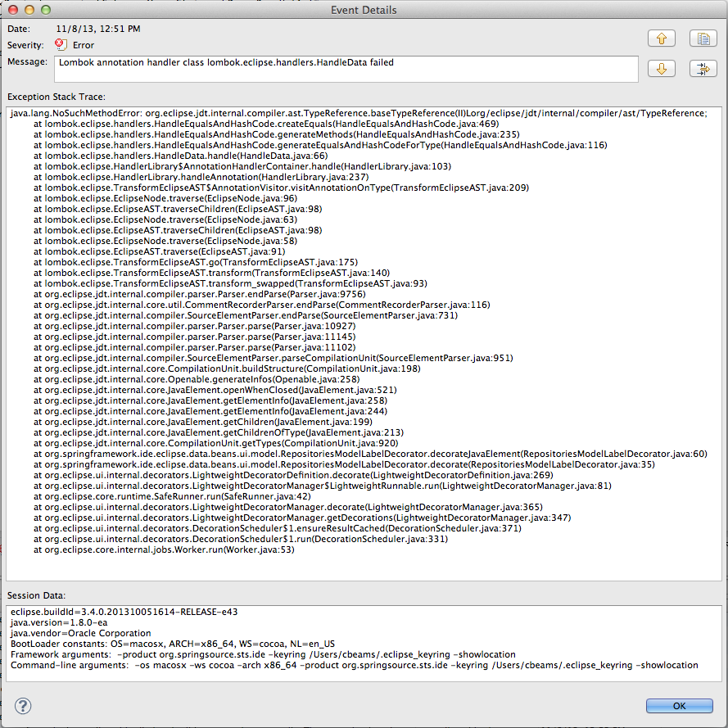Click the HandleEqualsAndHashCode.createEquals stack line
The image size is (728, 728).
pos(266,124)
